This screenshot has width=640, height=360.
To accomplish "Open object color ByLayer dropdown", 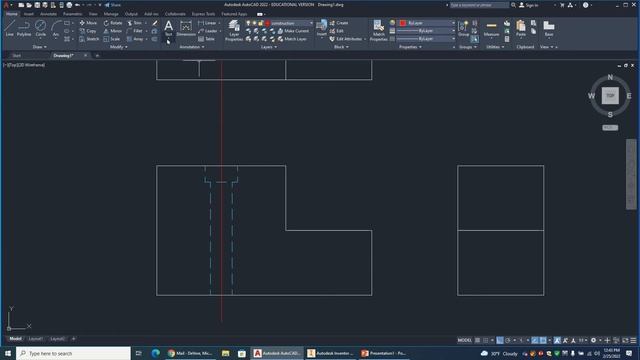I will (427, 23).
